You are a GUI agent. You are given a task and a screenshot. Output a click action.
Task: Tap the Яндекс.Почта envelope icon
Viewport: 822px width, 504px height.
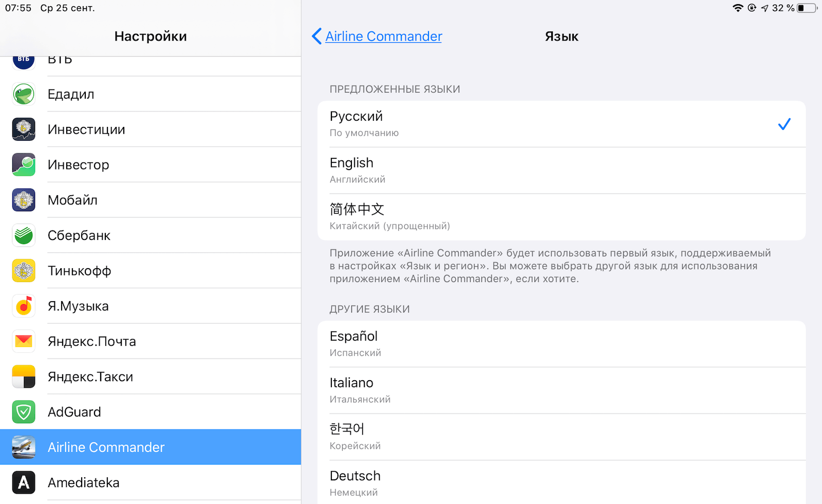(24, 341)
